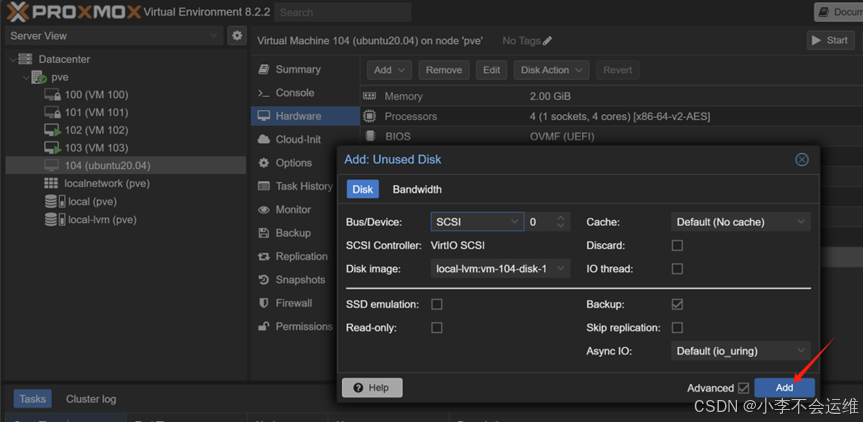
Task: Open the Server View gear settings
Action: [237, 36]
